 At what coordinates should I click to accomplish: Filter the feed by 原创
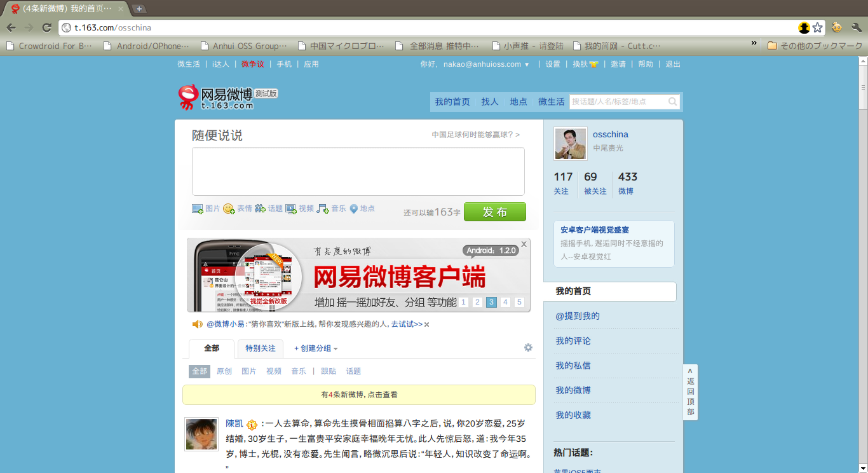(224, 371)
